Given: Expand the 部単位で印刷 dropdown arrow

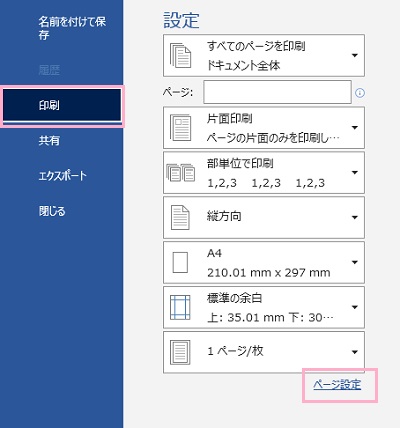Looking at the screenshot, I should 355,172.
